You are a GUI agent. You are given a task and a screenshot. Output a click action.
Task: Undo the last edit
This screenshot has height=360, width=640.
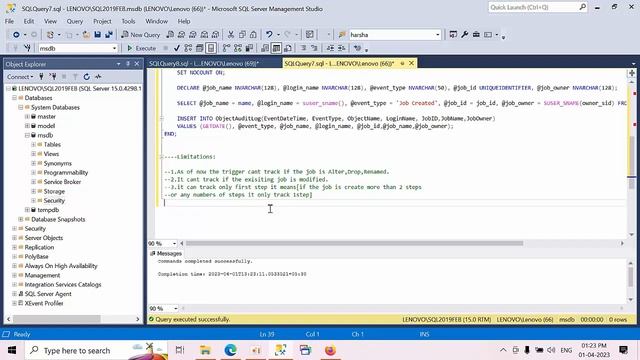coord(269,35)
